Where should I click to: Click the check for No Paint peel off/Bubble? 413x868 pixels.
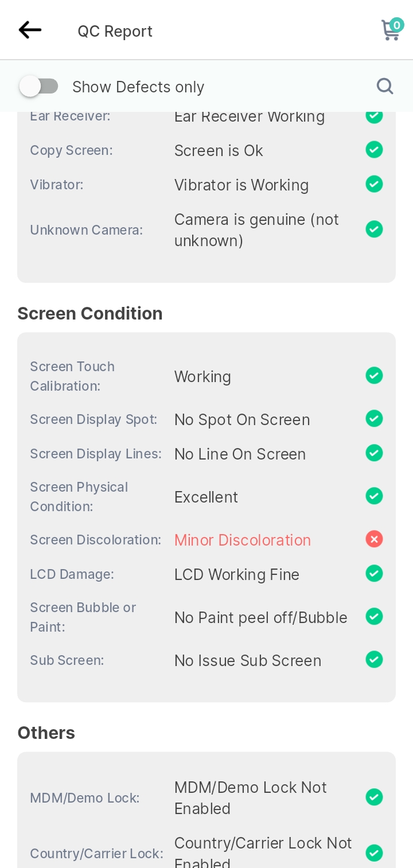click(374, 616)
